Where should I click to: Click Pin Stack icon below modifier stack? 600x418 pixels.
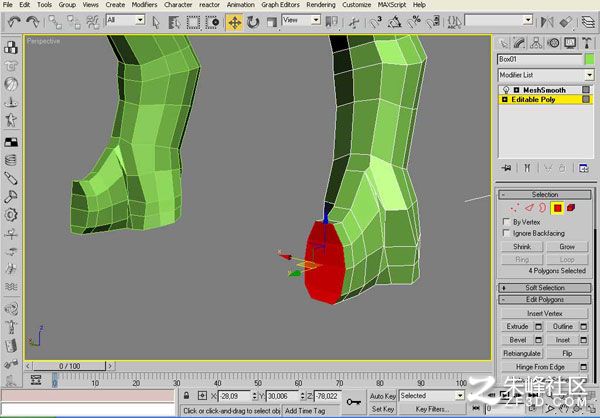(507, 168)
